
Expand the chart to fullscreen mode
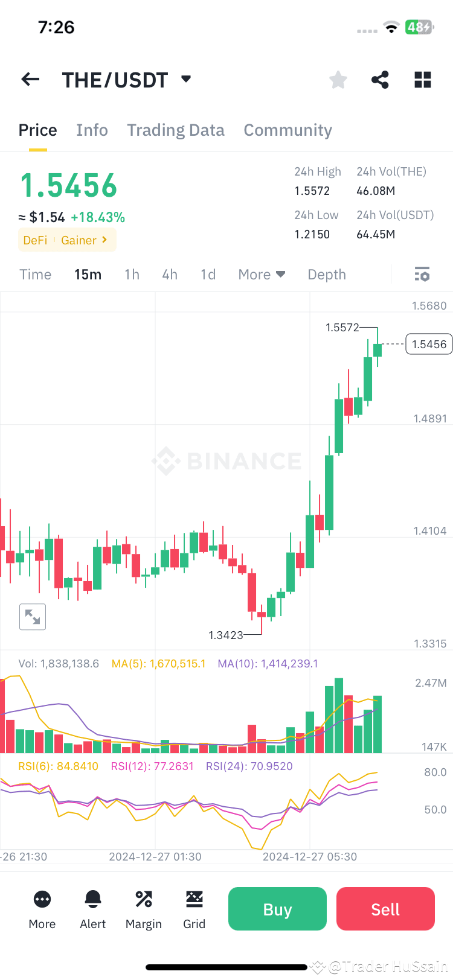point(33,617)
